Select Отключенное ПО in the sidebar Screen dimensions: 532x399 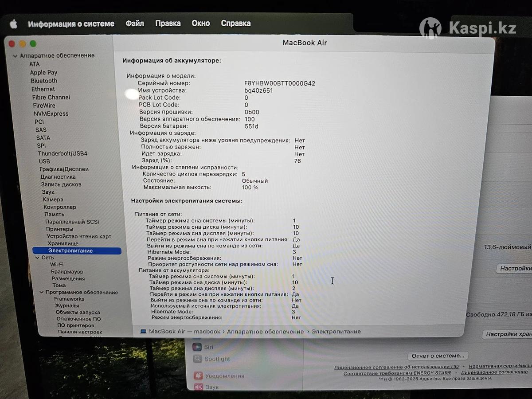click(x=78, y=319)
